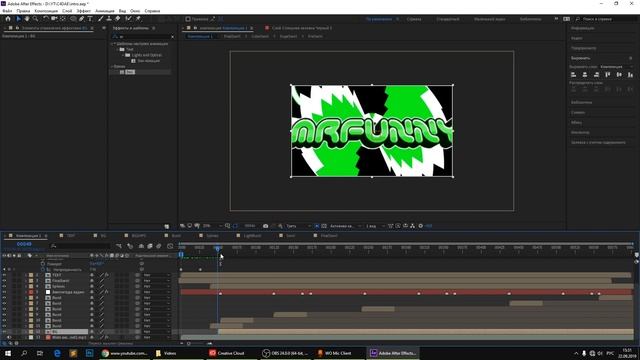Click align horizontal center icon
This screenshot has height=360, width=640.
click(x=585, y=75)
